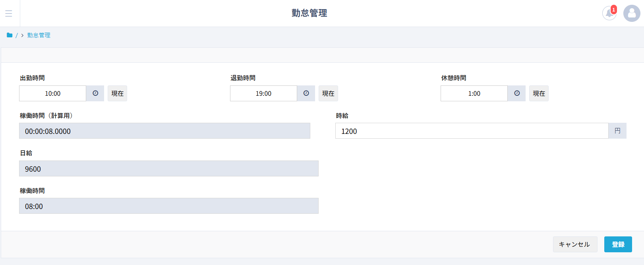Open clock picker for 出勤時間
Image resolution: width=644 pixels, height=265 pixels.
[95, 93]
